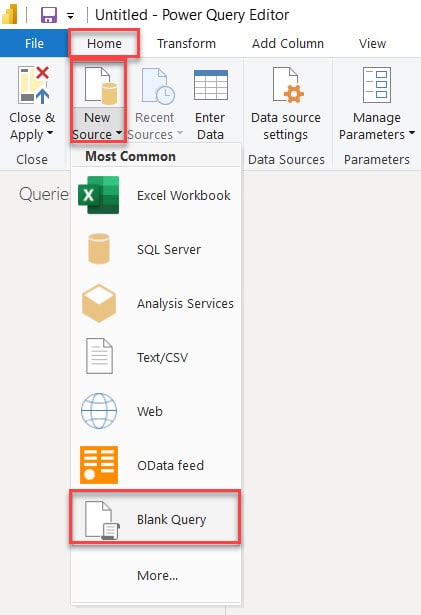The width and height of the screenshot is (421, 615).
Task: Switch to the Home ribbon tab
Action: click(x=104, y=43)
